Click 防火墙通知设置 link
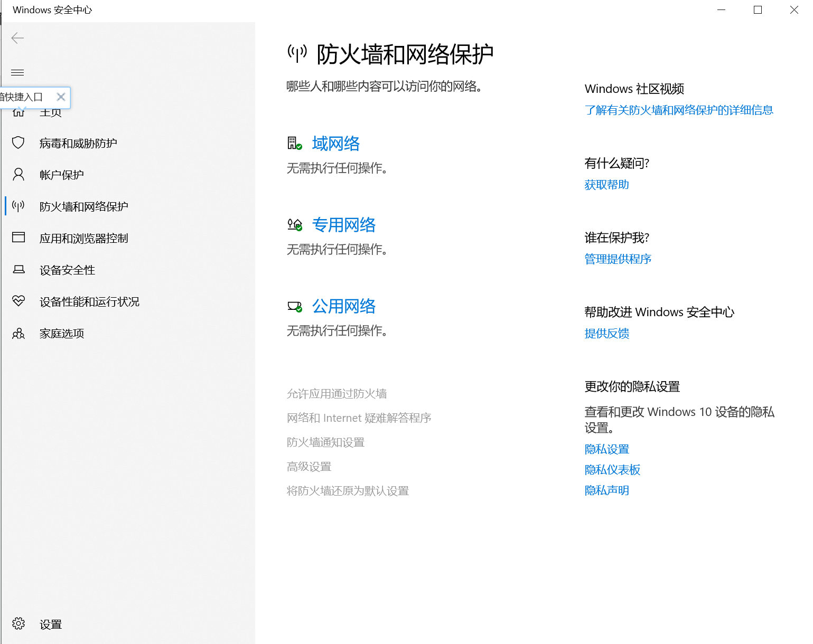Image resolution: width=813 pixels, height=644 pixels. click(326, 442)
